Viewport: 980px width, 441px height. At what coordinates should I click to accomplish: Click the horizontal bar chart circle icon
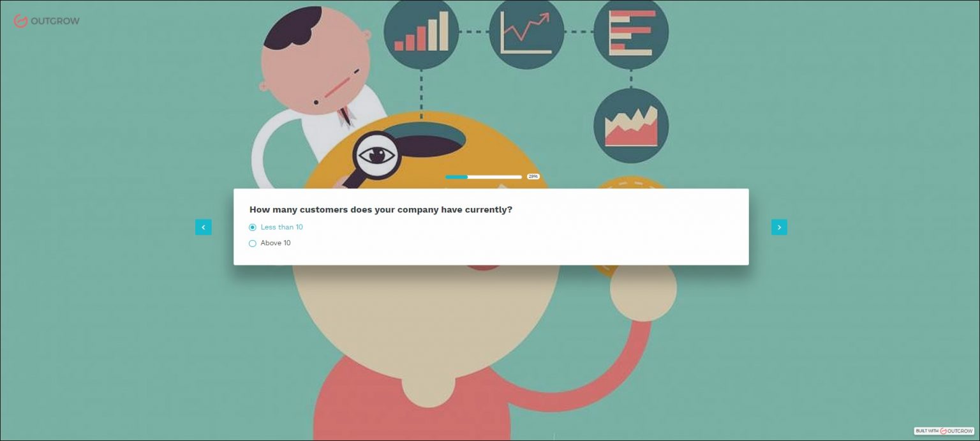point(631,32)
